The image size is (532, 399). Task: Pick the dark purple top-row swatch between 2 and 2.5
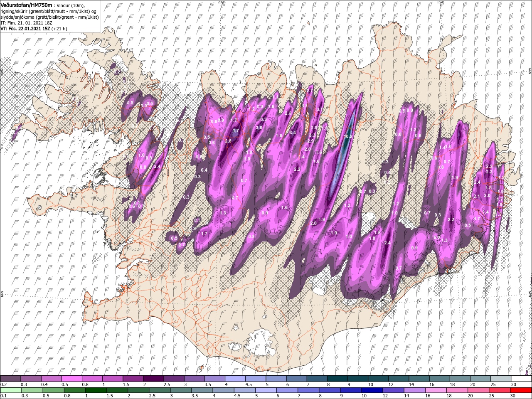153,378
